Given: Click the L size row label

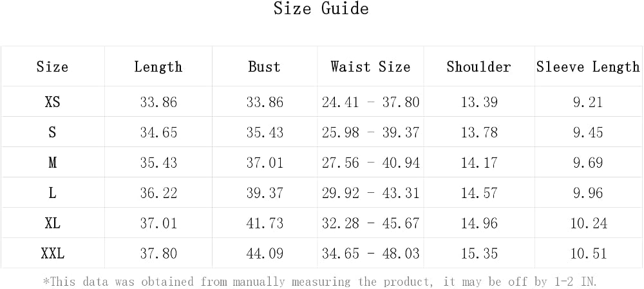Looking at the screenshot, I should point(53,193).
